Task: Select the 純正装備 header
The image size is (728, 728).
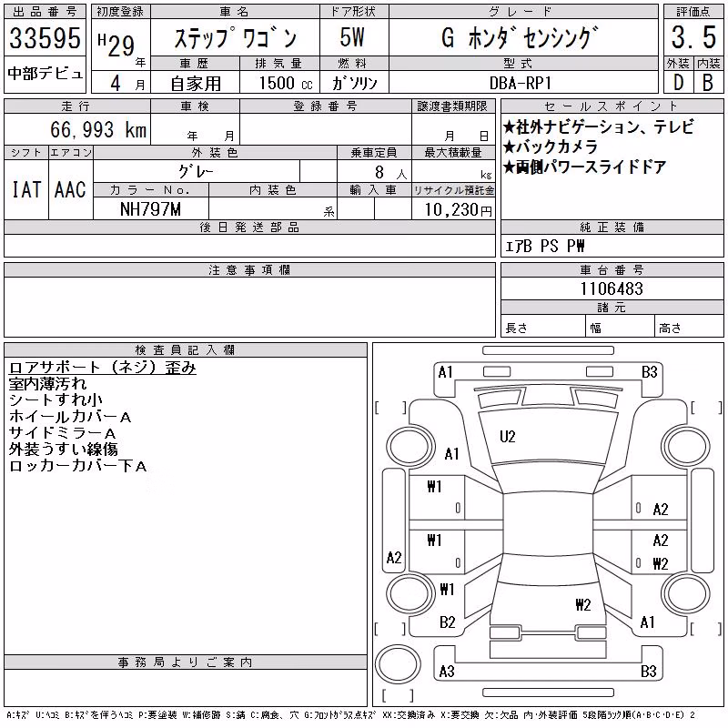Action: [612, 227]
